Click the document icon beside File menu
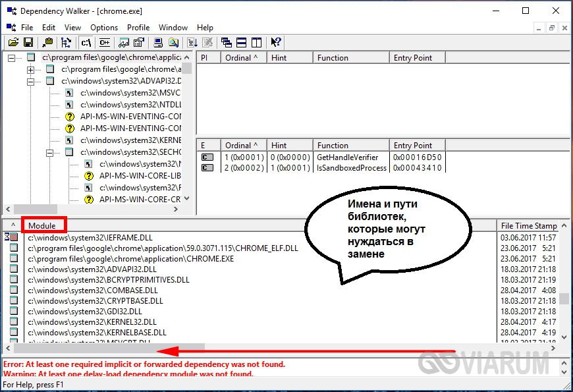The height and width of the screenshot is (392, 573). (11, 28)
